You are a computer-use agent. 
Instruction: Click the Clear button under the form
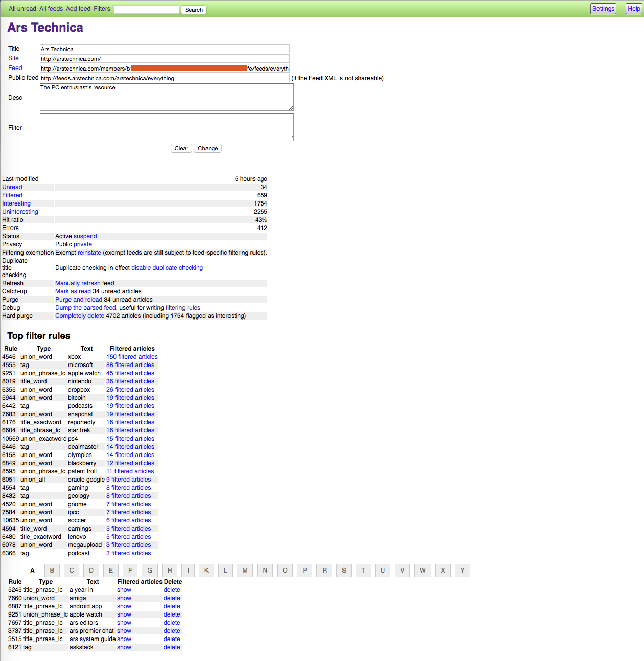pyautogui.click(x=181, y=148)
